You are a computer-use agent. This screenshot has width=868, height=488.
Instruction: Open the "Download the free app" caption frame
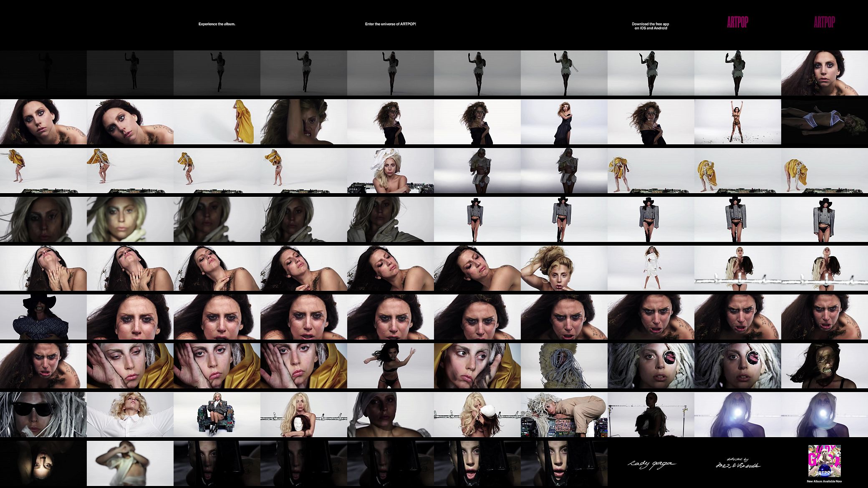coord(651,24)
